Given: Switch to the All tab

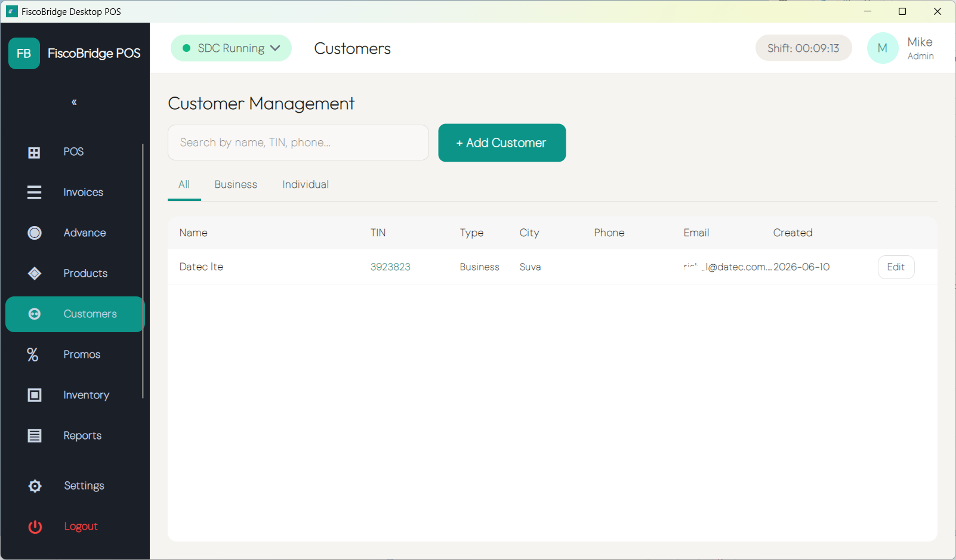Looking at the screenshot, I should (x=184, y=184).
